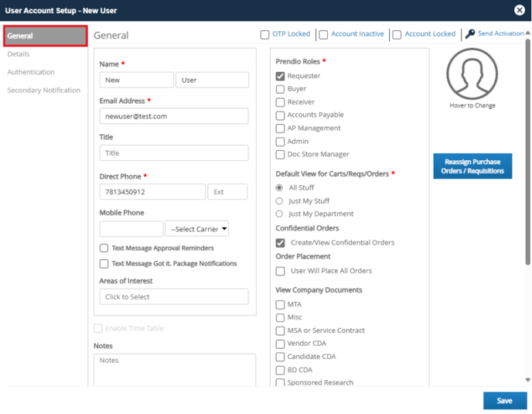Select the All Stuff radio option
Image resolution: width=532 pixels, height=414 pixels.
click(x=279, y=188)
